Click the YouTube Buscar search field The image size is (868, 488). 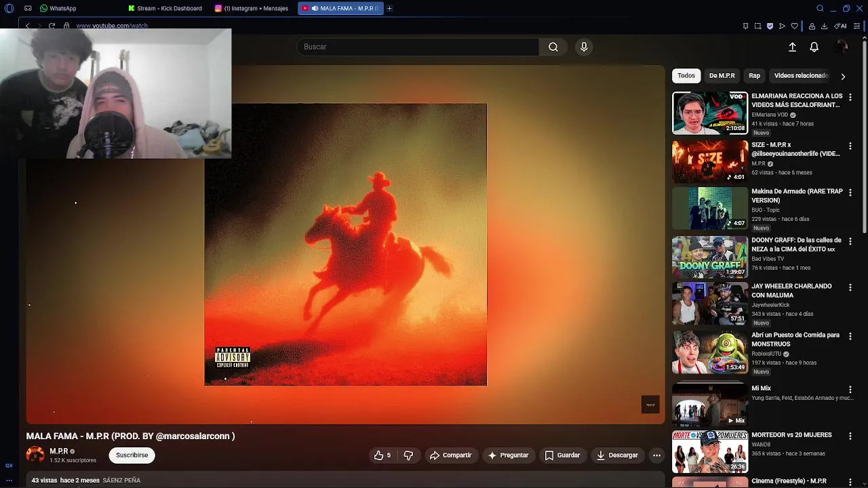418,47
